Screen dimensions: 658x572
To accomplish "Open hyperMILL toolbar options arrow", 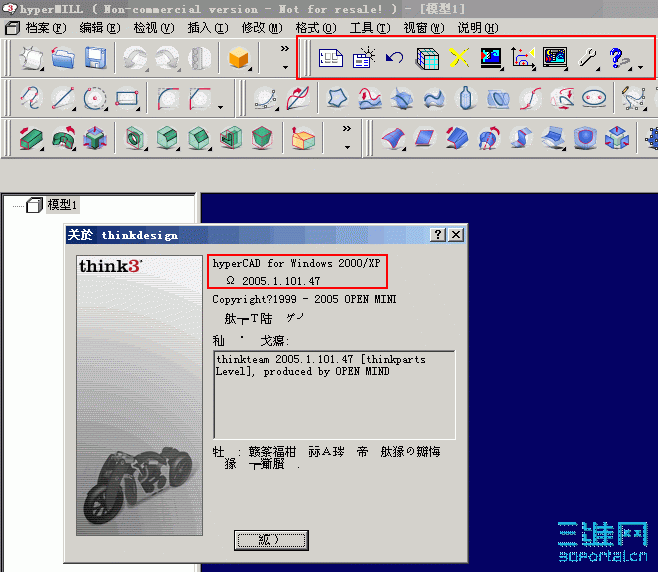I will (x=641, y=67).
